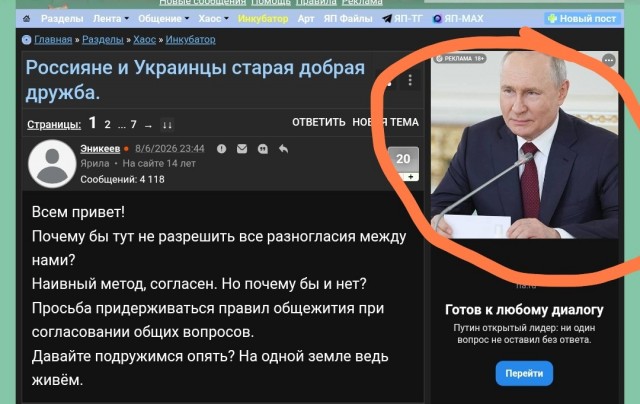Go to the home icon in nav bar

point(27,19)
